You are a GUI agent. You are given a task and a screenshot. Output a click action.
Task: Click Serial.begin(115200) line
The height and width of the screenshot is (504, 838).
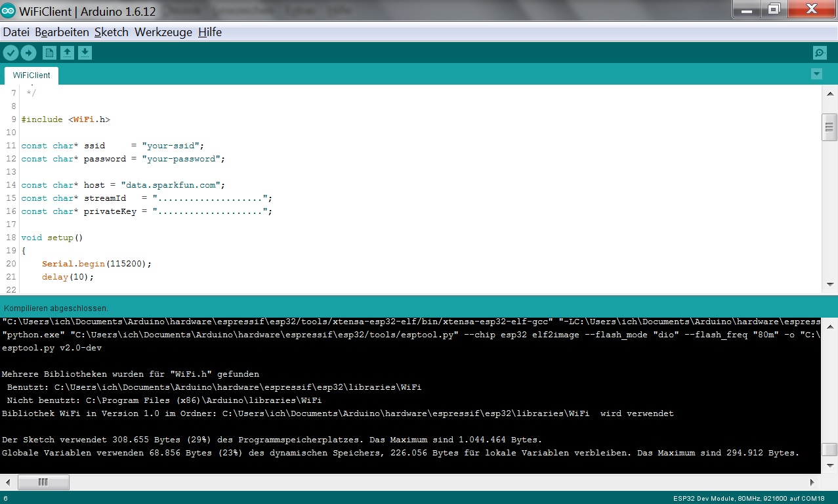[97, 264]
